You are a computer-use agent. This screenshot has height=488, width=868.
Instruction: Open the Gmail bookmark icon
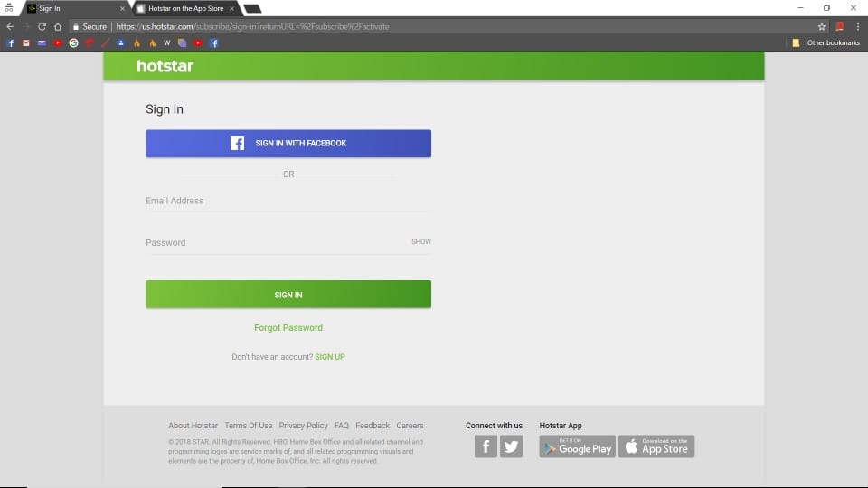pyautogui.click(x=26, y=42)
